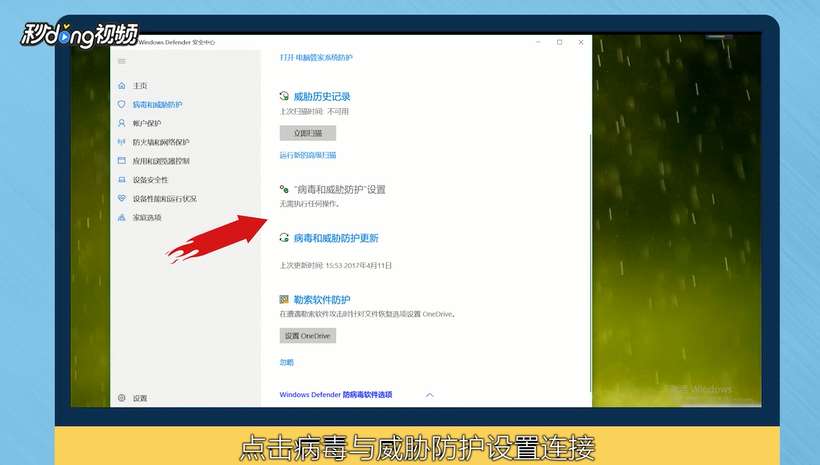
Task: Click the 威胁历史记录 history icon
Action: click(x=284, y=96)
